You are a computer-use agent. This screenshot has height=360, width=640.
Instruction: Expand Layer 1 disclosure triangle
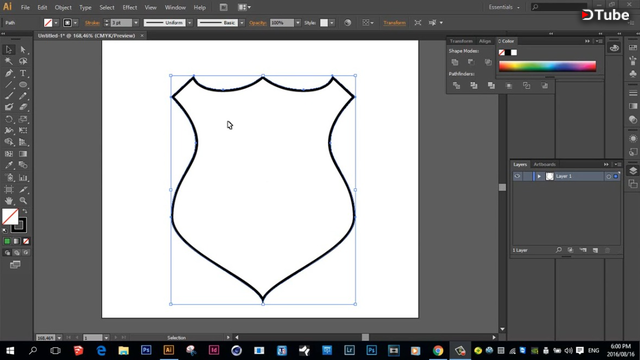(539, 176)
